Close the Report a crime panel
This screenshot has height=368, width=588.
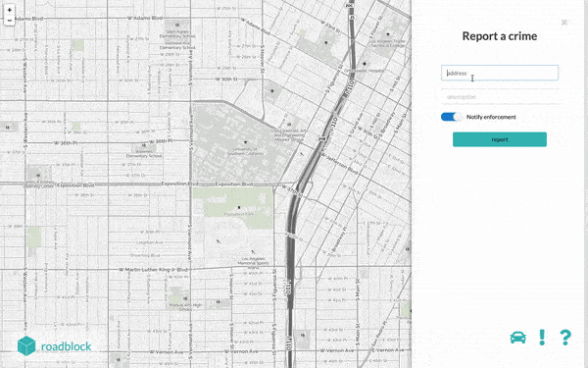pos(564,23)
